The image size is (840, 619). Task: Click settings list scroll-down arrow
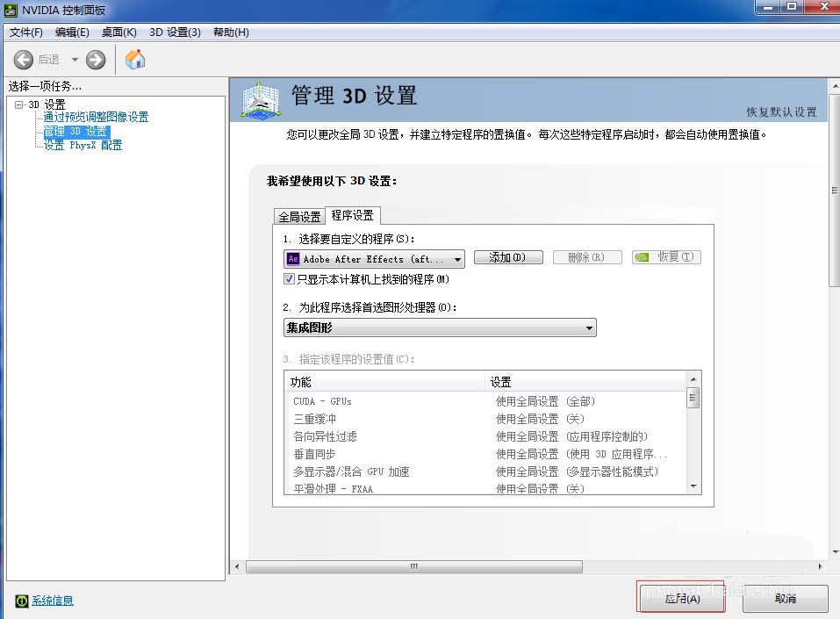[x=693, y=486]
